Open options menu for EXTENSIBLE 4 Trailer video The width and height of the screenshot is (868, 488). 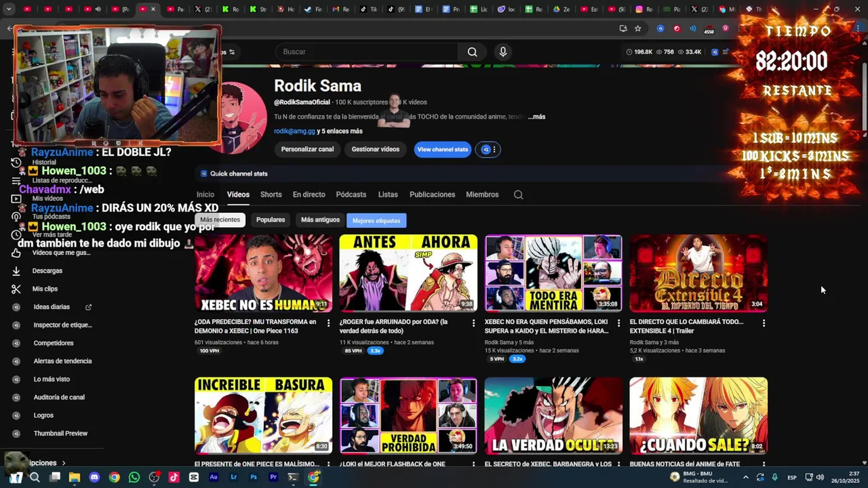[x=764, y=323]
